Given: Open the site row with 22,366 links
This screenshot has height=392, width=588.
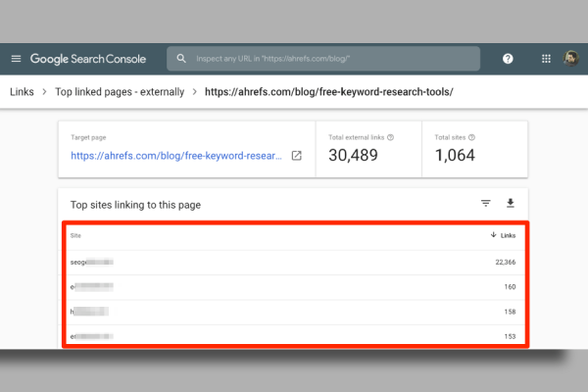Looking at the screenshot, I should 293,263.
